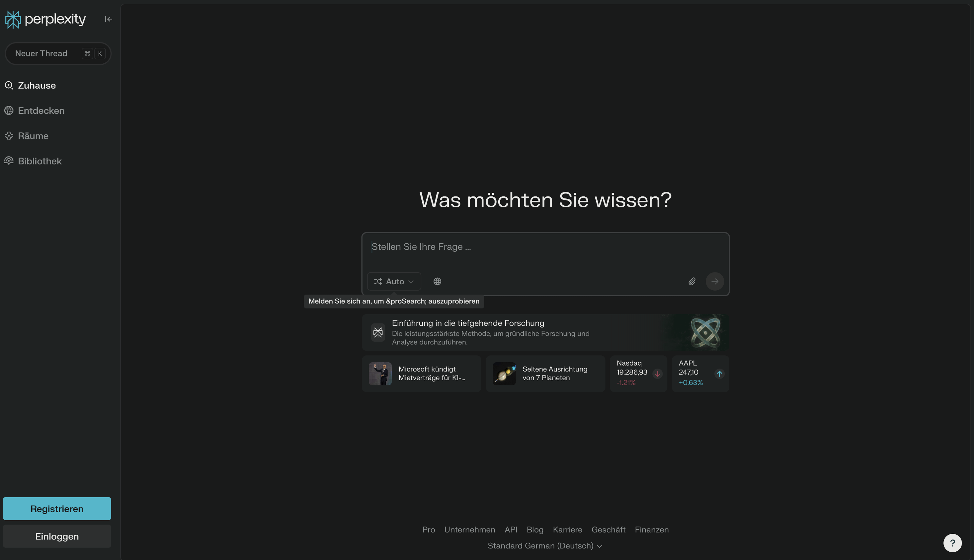The height and width of the screenshot is (560, 974).
Task: Open Seltene Ausrichtung von 7 Planeten
Action: coord(545,374)
